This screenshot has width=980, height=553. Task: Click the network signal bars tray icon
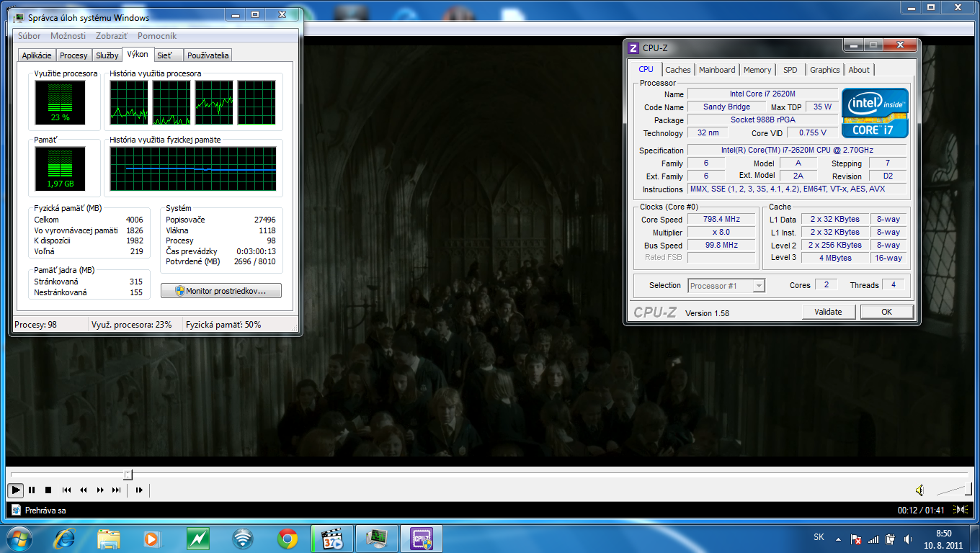point(873,539)
